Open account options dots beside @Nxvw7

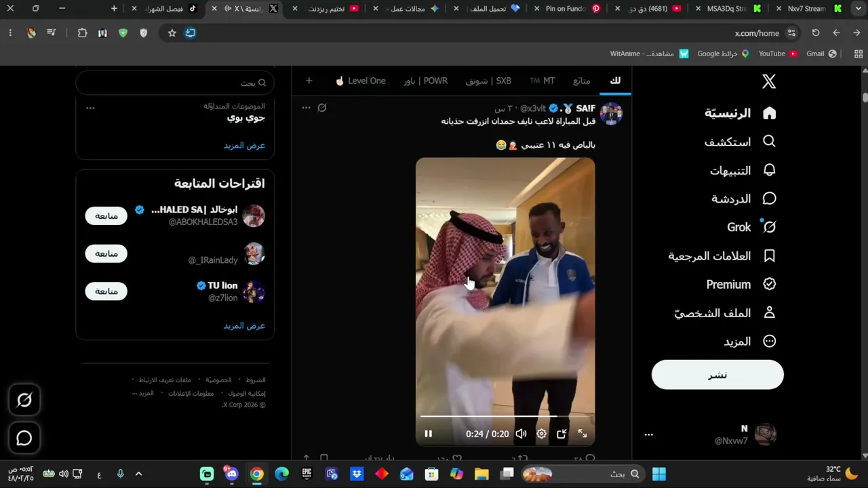pos(649,434)
